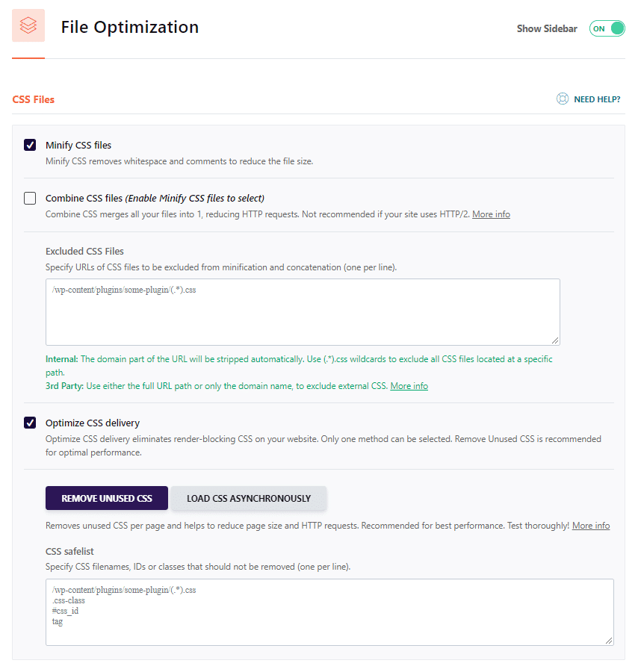Open More info about Remove Unused CSS
This screenshot has height=672, width=641.
tap(590, 525)
